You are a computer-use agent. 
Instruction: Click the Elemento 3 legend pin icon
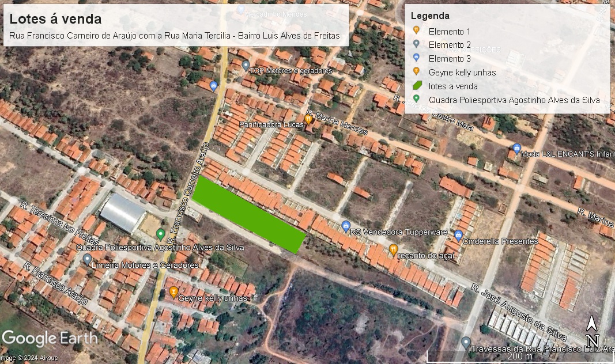click(416, 58)
